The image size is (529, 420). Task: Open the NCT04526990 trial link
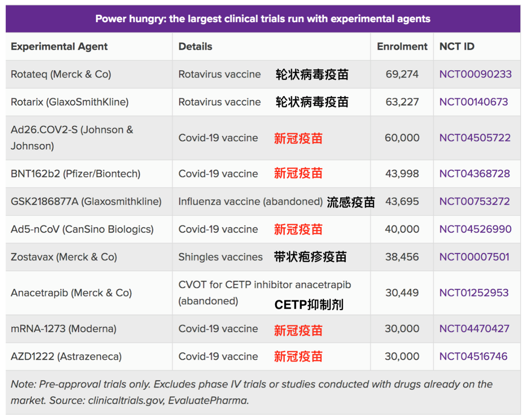pos(475,229)
